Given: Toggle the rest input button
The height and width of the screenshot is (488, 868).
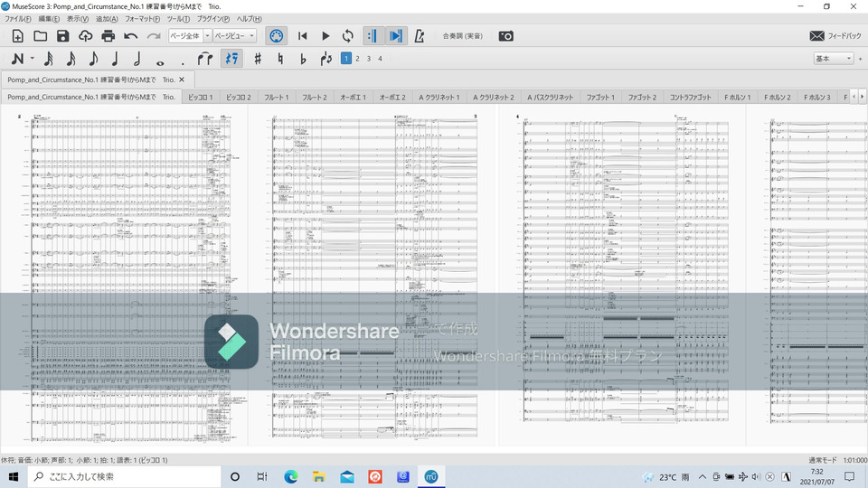Looking at the screenshot, I should pyautogui.click(x=231, y=59).
